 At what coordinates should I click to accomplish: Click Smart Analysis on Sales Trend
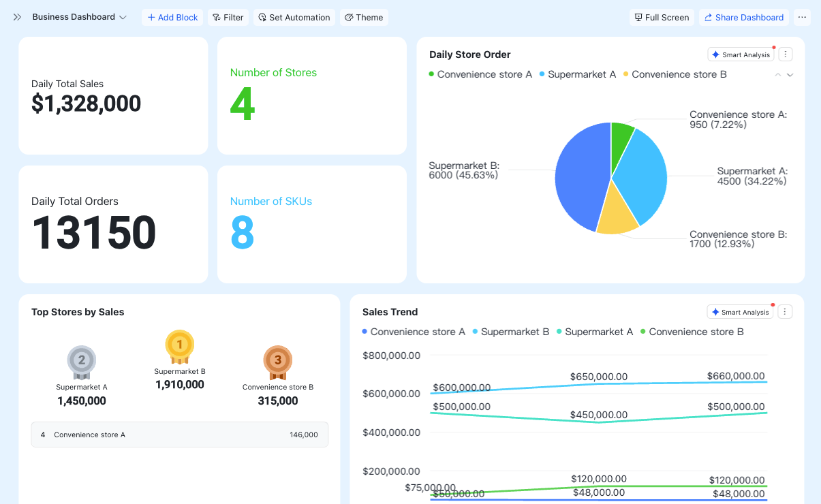740,312
